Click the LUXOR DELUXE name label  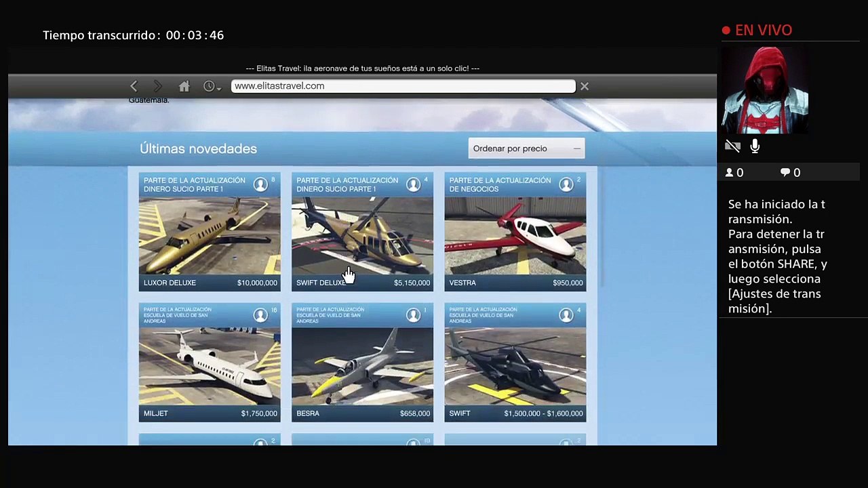point(170,283)
